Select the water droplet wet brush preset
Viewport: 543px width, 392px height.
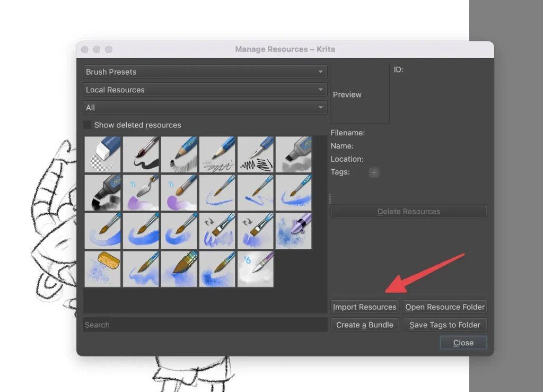pyautogui.click(x=255, y=268)
